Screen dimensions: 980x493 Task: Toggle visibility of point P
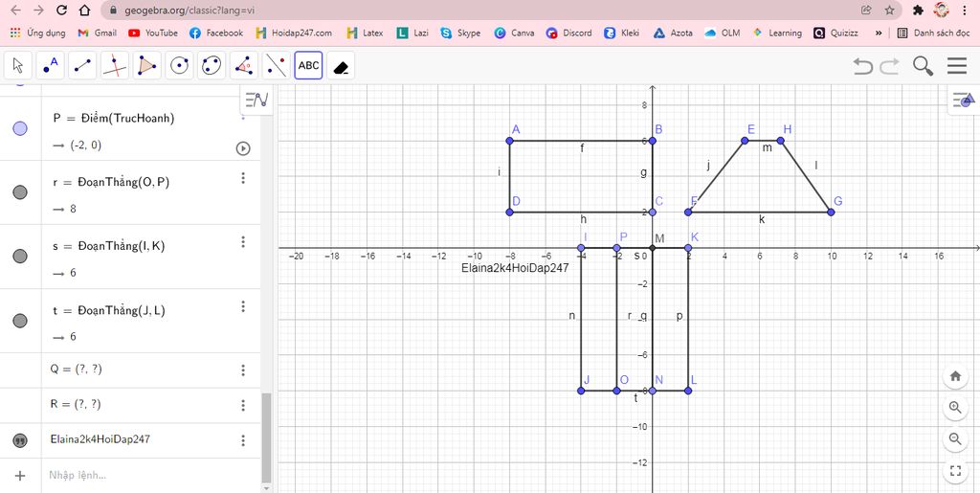pyautogui.click(x=20, y=128)
